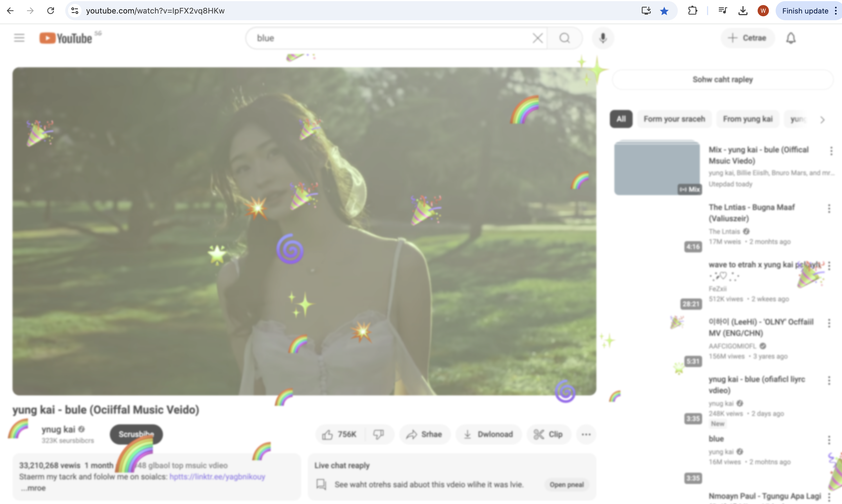This screenshot has height=504, width=842.
Task: Open options menu for Mix playlist item
Action: click(831, 151)
